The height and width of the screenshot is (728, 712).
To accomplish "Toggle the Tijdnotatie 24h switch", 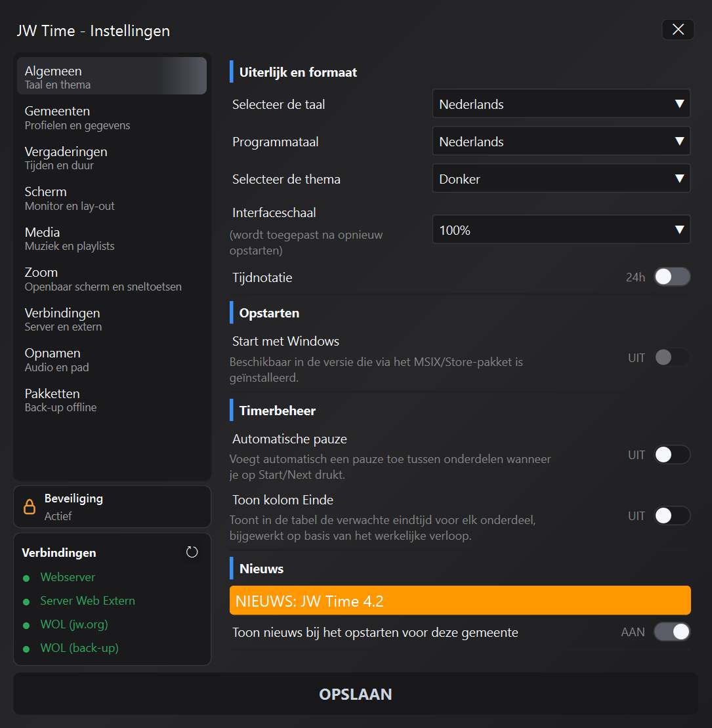I will tap(672, 277).
